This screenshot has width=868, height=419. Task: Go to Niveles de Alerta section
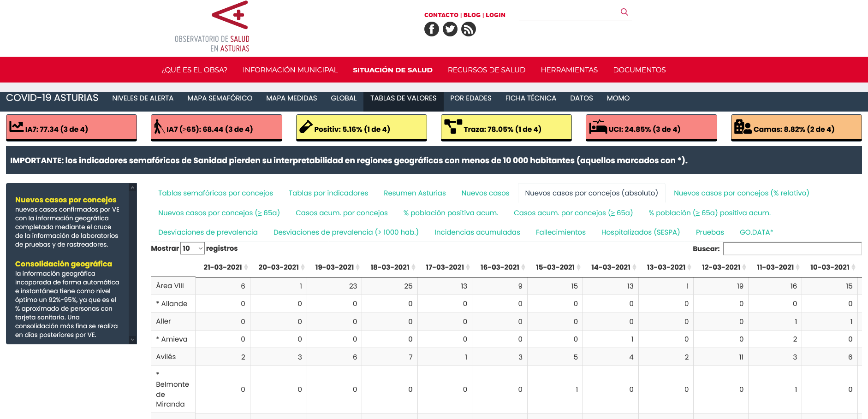tap(143, 98)
